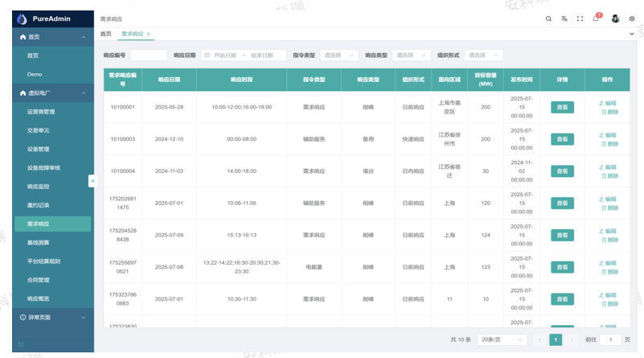
Task: Focus the 响应编号 input field
Action: (x=149, y=55)
